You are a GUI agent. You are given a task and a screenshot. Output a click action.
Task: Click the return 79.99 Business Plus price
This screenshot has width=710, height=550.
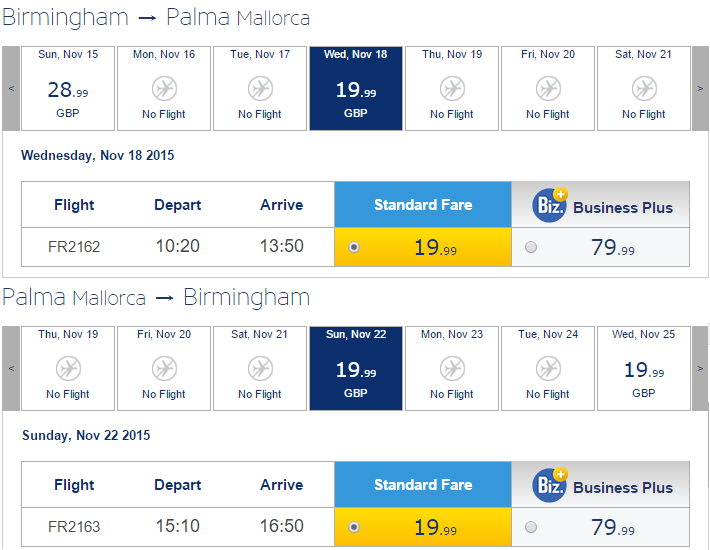[613, 527]
